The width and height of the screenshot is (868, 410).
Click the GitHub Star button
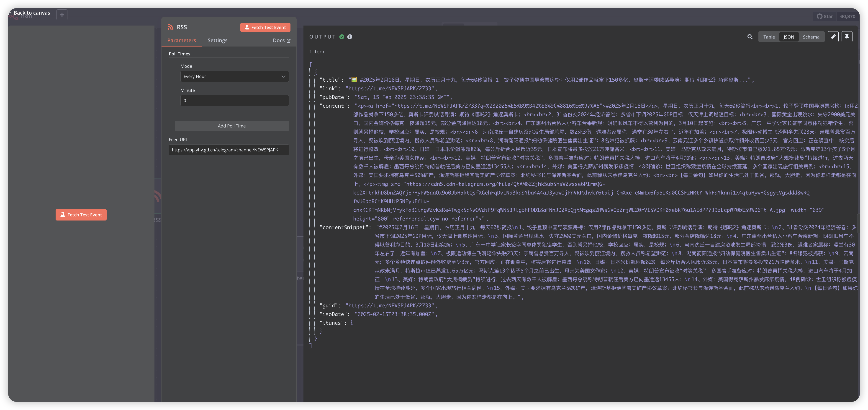click(x=824, y=16)
